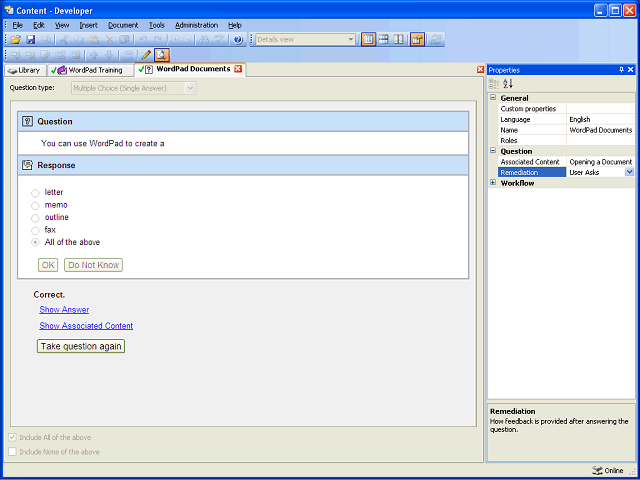Close the Properties pane
Image resolution: width=640 pixels, height=480 pixels.
point(631,70)
